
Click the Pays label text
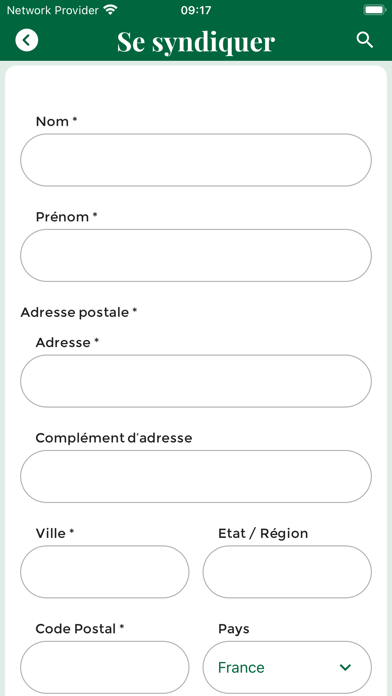coord(234,629)
